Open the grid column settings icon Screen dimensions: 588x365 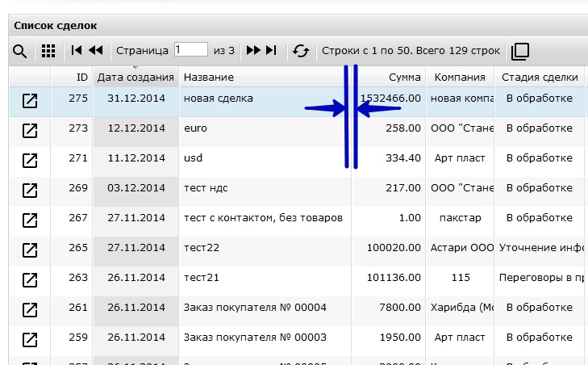tap(48, 51)
